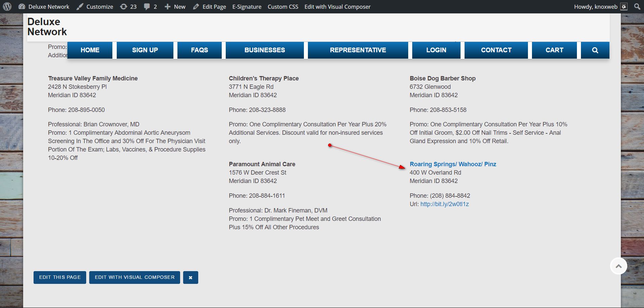The height and width of the screenshot is (308, 644).
Task: Open the FAQS navigation tab
Action: point(200,50)
